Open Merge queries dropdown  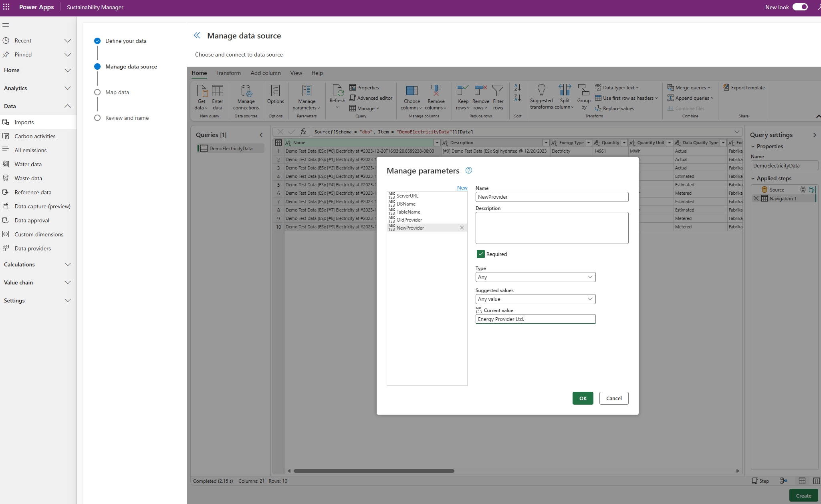689,88
